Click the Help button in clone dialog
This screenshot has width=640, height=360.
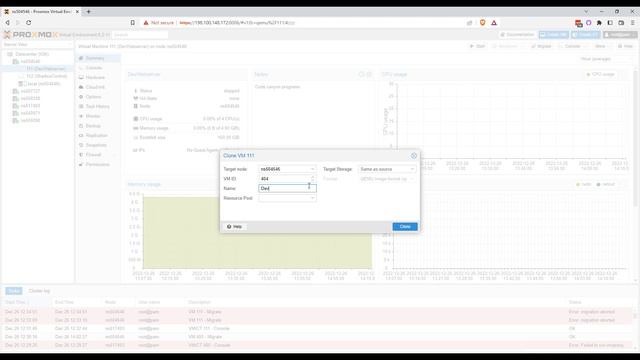pos(235,227)
